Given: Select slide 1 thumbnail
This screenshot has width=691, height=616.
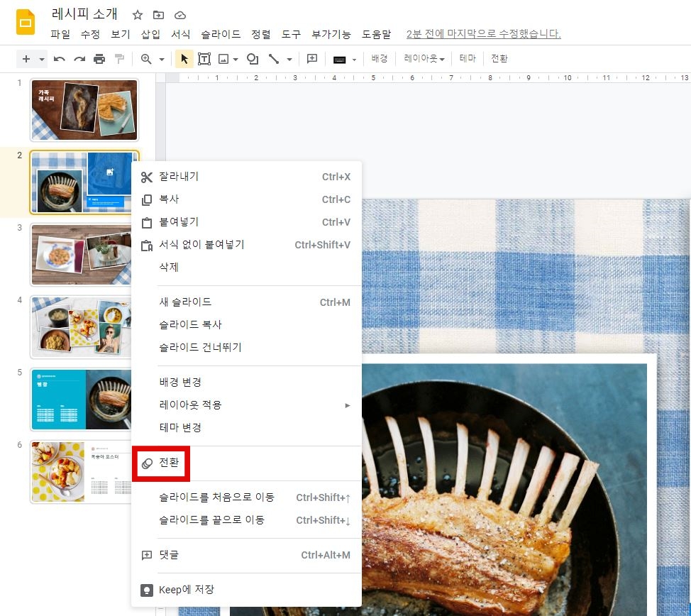Looking at the screenshot, I should pos(84,110).
